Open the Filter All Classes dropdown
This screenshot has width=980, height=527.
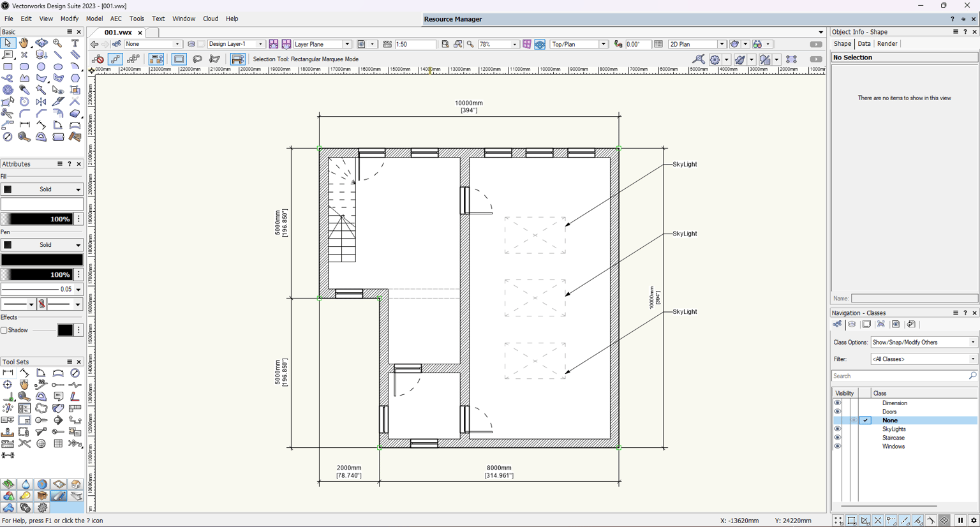click(x=924, y=359)
